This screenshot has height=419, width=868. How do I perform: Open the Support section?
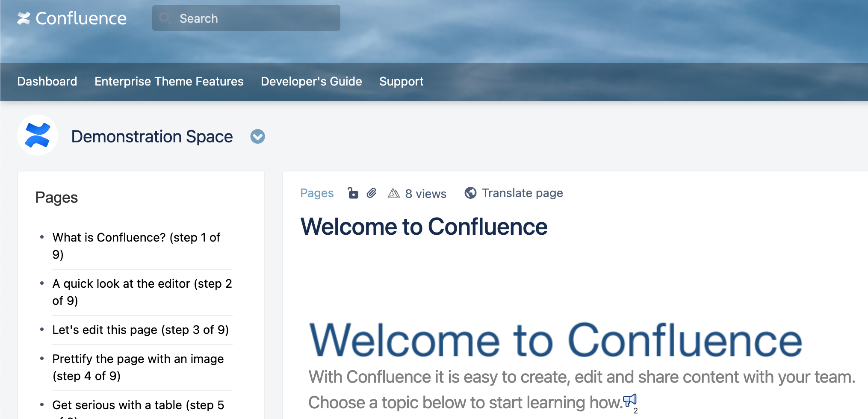tap(401, 81)
